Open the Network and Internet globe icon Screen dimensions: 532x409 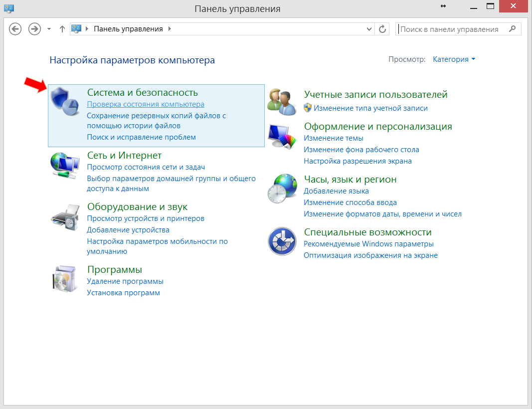tap(65, 165)
